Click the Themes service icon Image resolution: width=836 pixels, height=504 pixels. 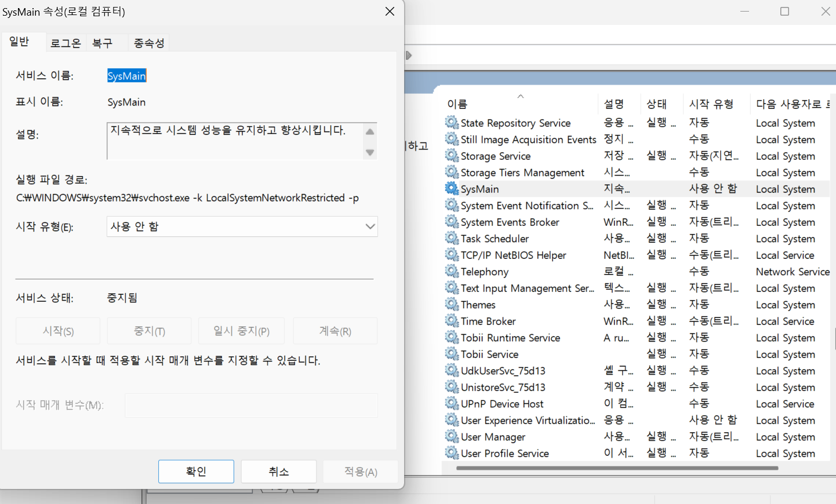[x=452, y=304]
